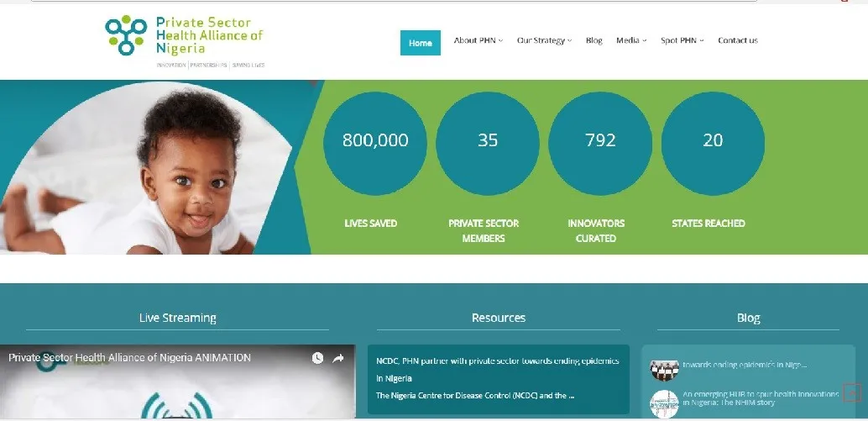Open NCDC, PHN partner resource article link
The height and width of the screenshot is (421, 868).
tap(498, 370)
